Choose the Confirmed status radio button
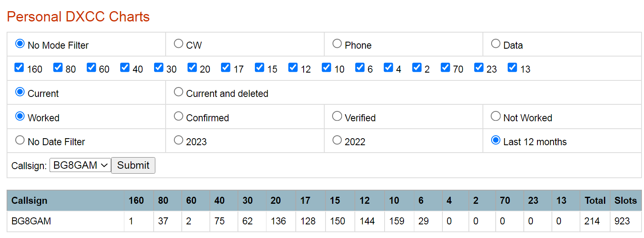 click(x=178, y=116)
